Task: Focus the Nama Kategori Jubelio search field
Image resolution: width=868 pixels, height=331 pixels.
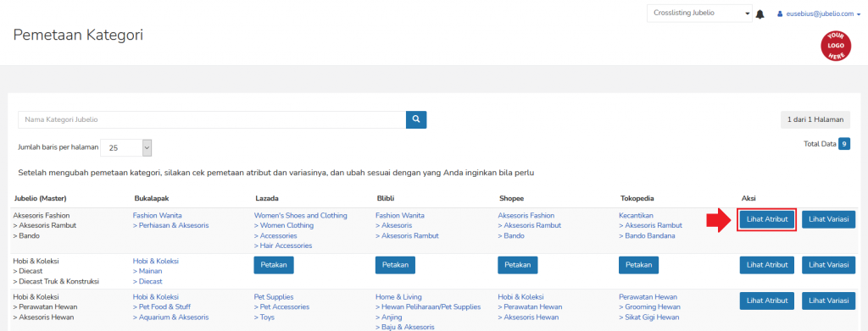Action: pyautogui.click(x=212, y=119)
